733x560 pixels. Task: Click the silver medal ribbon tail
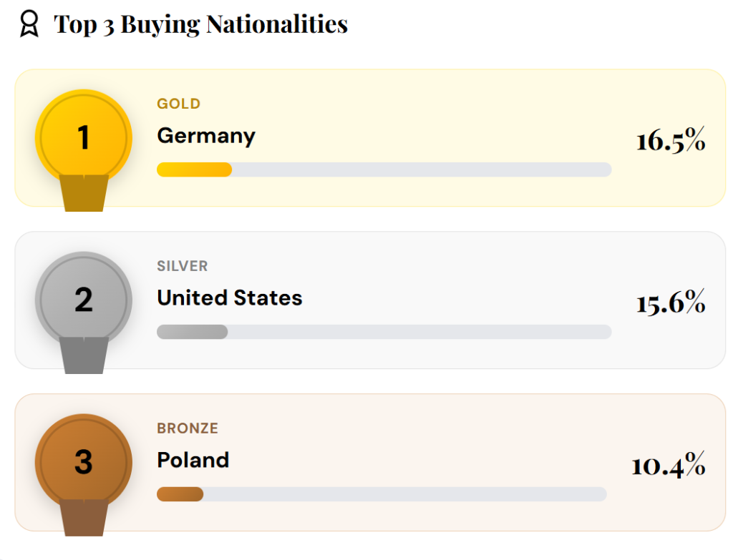pyautogui.click(x=84, y=355)
